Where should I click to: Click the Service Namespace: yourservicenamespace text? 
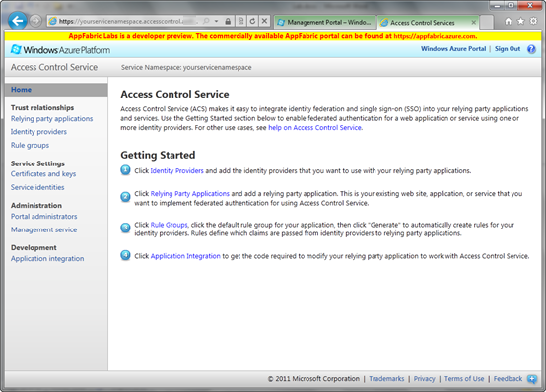pyautogui.click(x=186, y=68)
